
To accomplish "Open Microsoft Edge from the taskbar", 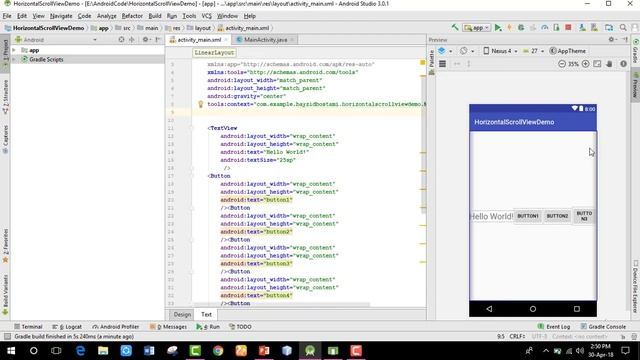I will coord(80,351).
